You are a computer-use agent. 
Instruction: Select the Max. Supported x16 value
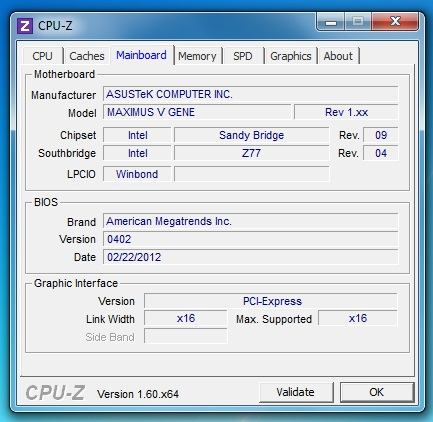tap(358, 318)
